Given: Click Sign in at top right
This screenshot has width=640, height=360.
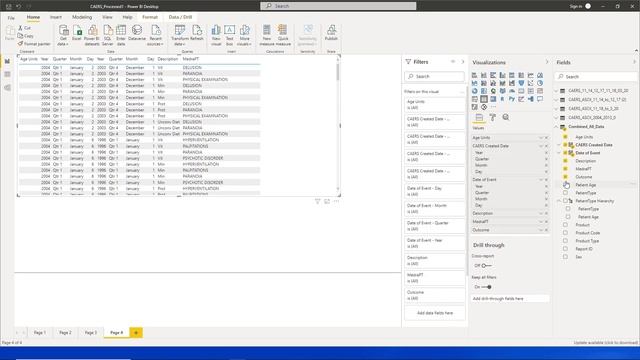Looking at the screenshot, I should [576, 6].
